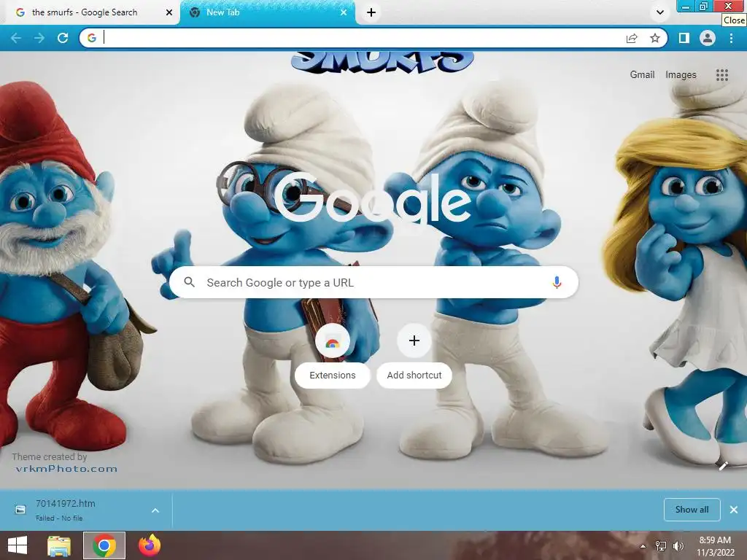Click the Extensions shortcut label

(333, 376)
